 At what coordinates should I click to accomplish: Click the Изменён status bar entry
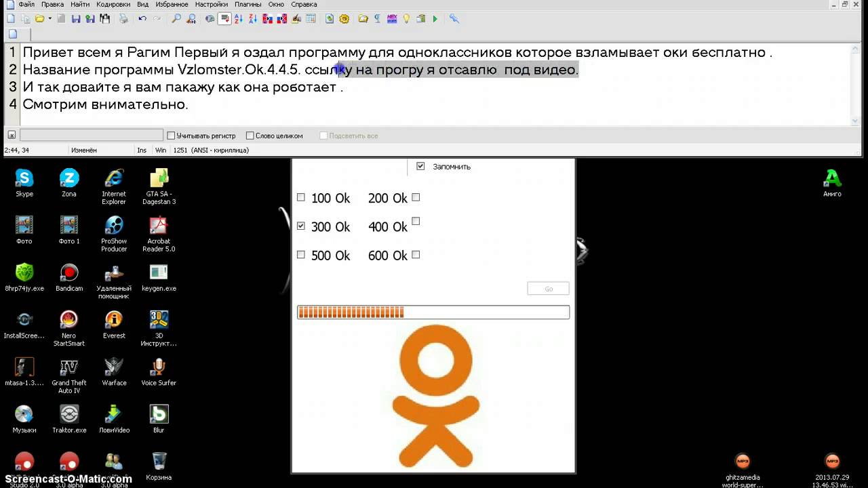pos(84,150)
